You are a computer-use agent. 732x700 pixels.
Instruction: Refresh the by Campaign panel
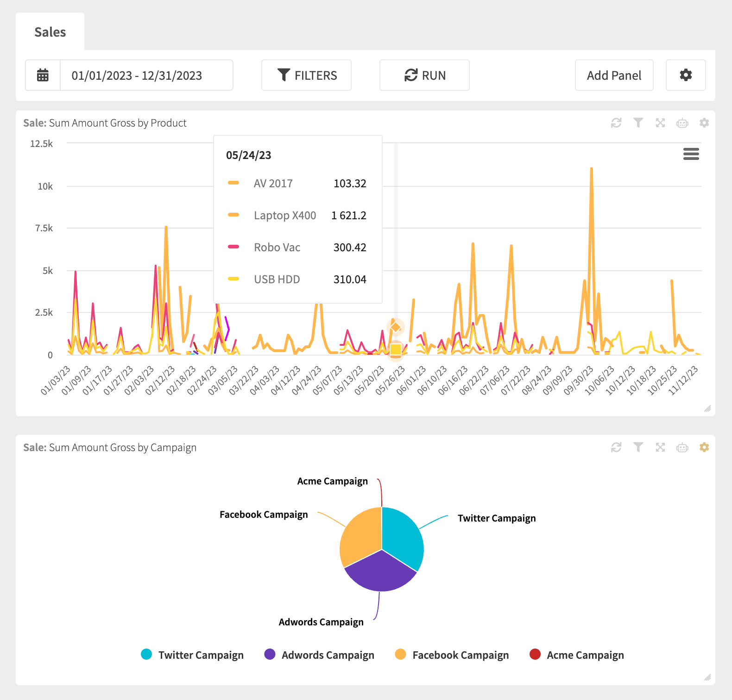616,447
